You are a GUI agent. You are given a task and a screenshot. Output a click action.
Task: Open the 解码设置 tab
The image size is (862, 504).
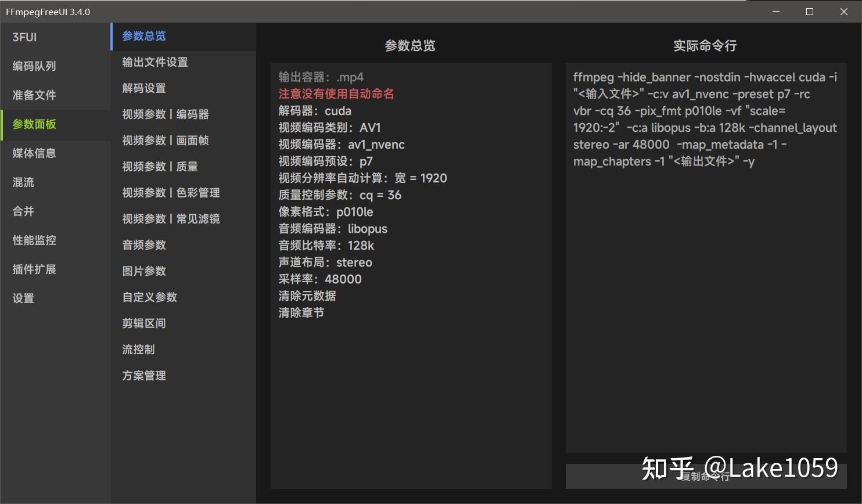144,88
